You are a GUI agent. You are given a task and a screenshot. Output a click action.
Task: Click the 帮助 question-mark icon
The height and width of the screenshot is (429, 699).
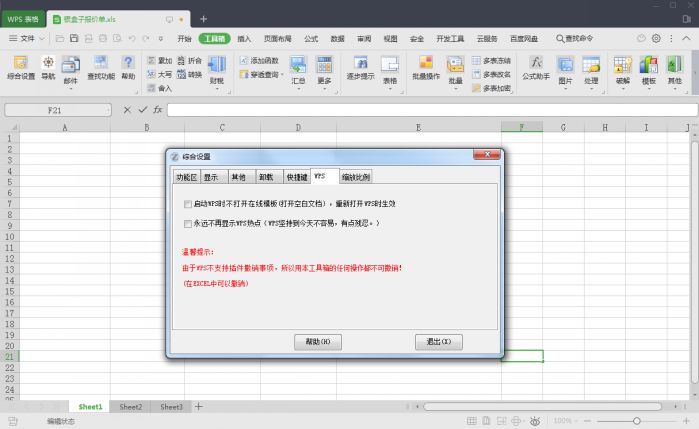[128, 68]
